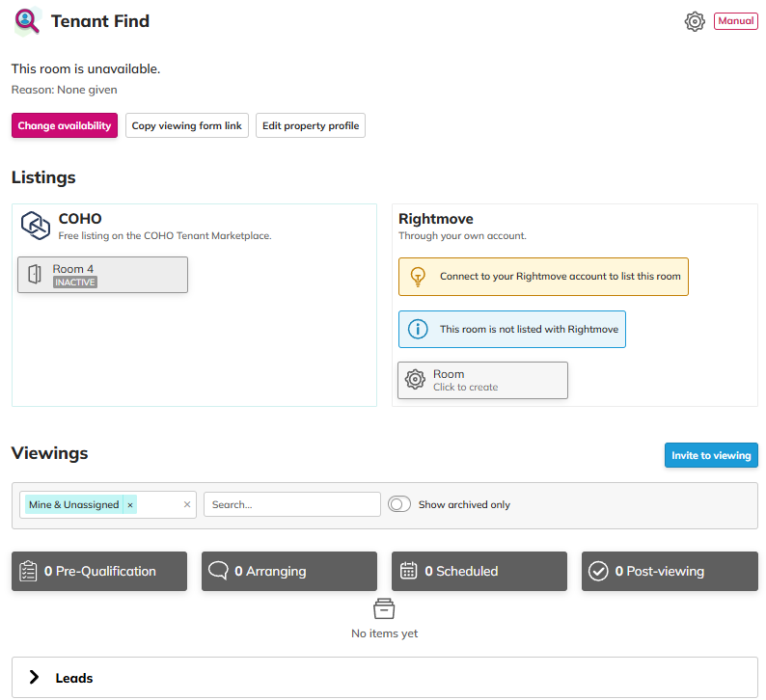Screen dimensions: 766x700
Task: Click the Tenant Find title
Action: tap(100, 21)
